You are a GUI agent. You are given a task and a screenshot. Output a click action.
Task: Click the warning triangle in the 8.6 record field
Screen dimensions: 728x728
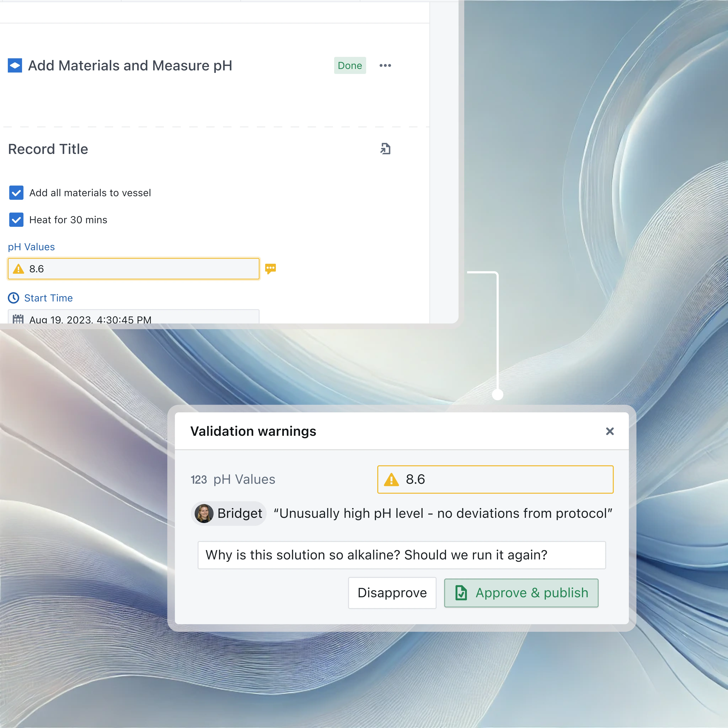tap(18, 269)
